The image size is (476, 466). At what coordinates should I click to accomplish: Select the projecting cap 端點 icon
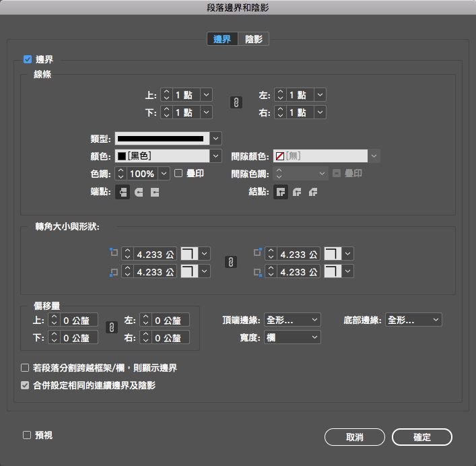[155, 192]
